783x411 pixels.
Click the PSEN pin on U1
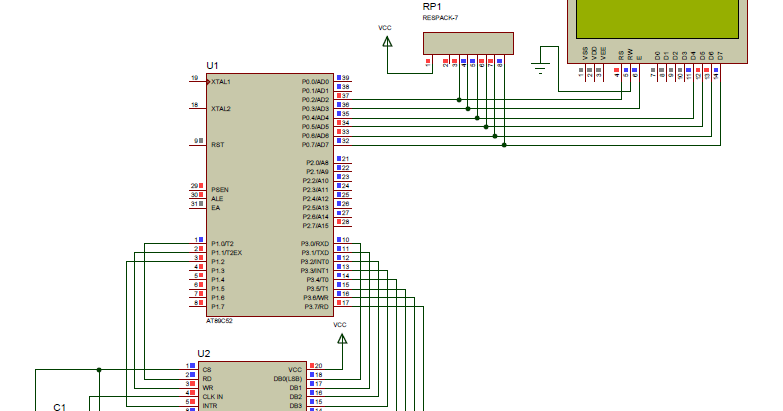point(220,190)
